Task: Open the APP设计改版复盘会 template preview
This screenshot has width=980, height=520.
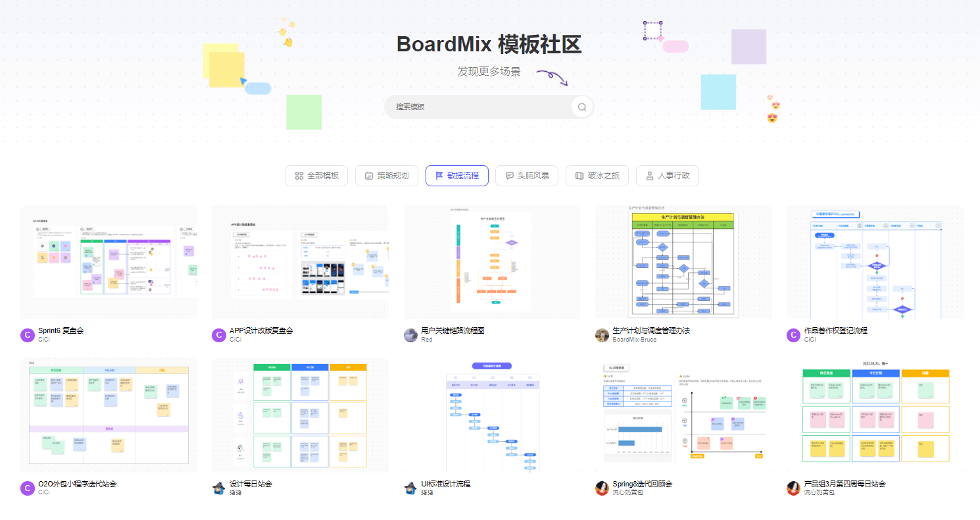Action: pyautogui.click(x=300, y=262)
